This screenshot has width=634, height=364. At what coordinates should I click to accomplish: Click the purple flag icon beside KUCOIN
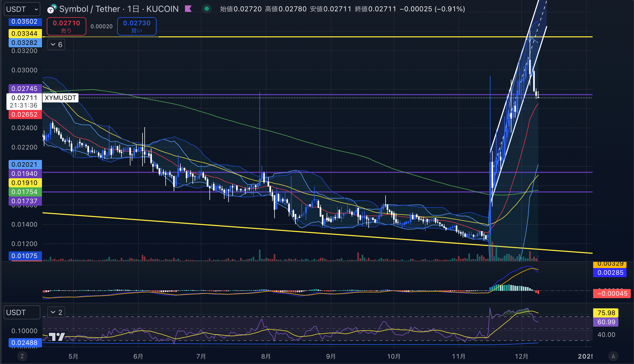(188, 9)
